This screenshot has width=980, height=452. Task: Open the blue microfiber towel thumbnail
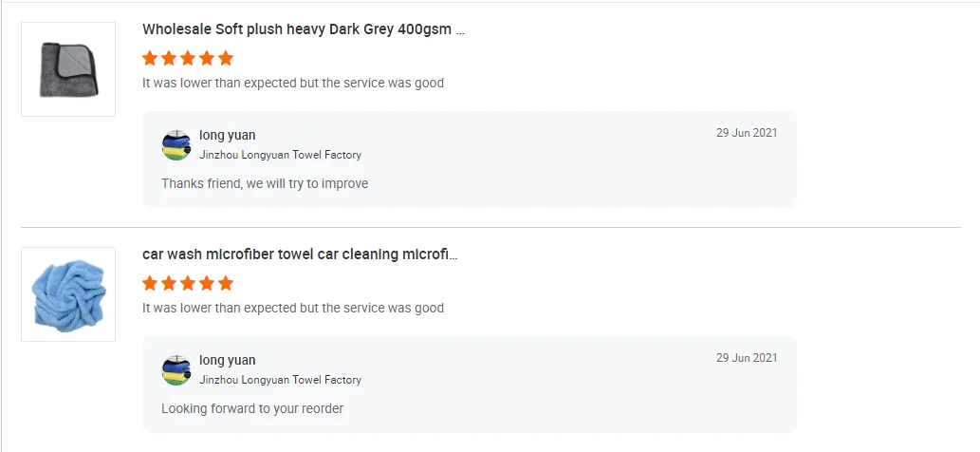(68, 294)
